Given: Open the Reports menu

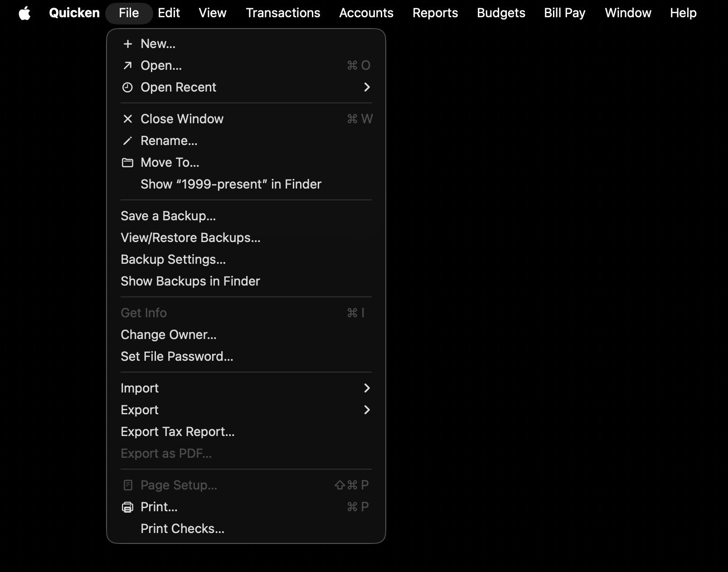Looking at the screenshot, I should 435,13.
